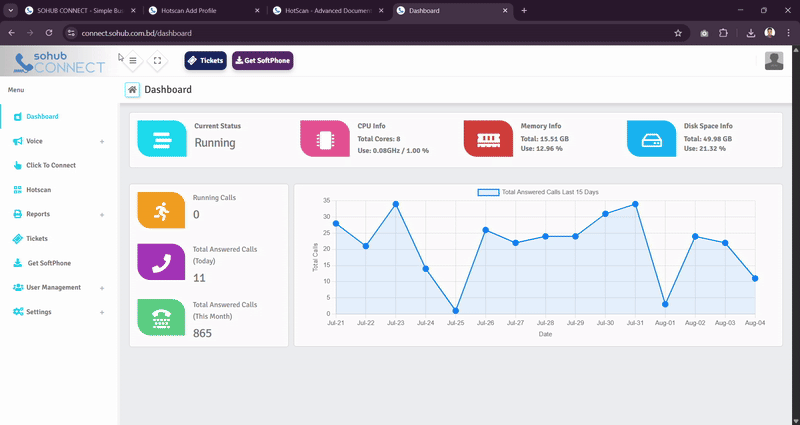
Task: Click the Current Status cyan icon
Action: pos(161,139)
